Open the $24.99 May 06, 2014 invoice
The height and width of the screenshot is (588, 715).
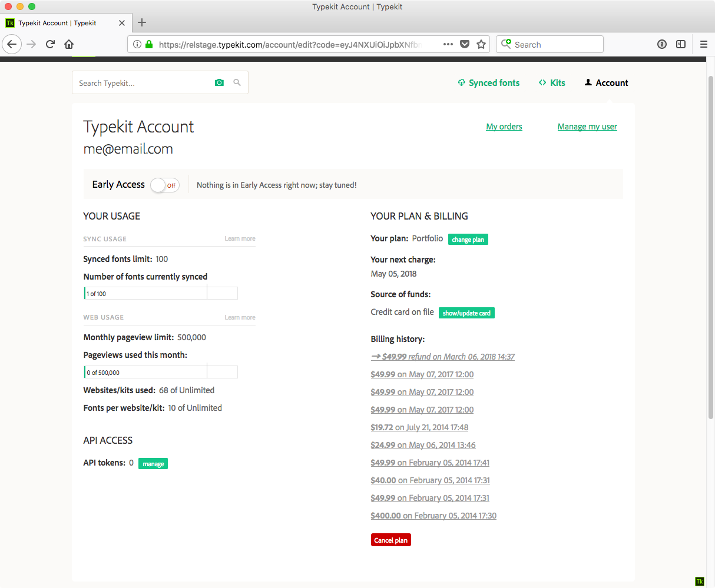coord(423,445)
